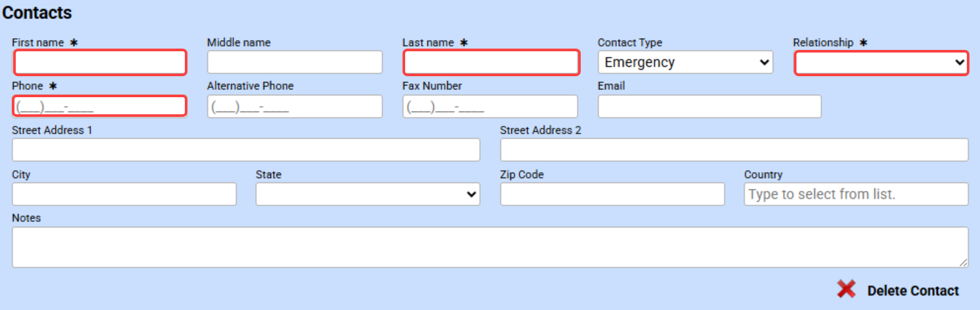Expand the Relationship dropdown
Image resolution: width=980 pixels, height=310 pixels.
pos(881,63)
